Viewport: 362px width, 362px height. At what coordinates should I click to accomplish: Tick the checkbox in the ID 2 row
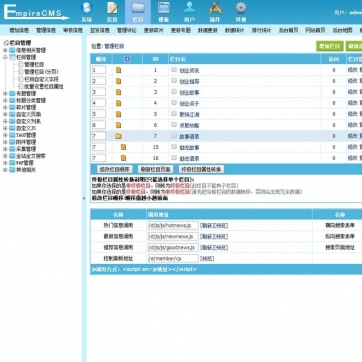[174, 81]
